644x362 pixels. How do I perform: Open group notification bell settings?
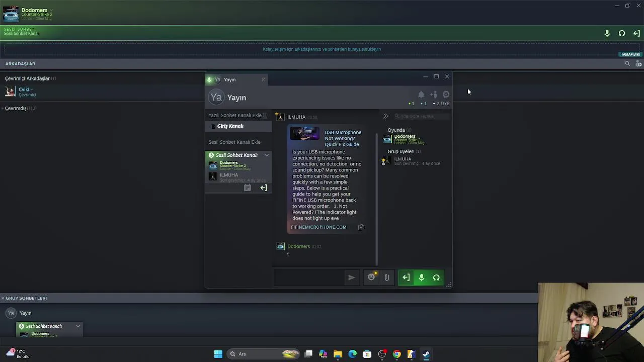pyautogui.click(x=421, y=95)
